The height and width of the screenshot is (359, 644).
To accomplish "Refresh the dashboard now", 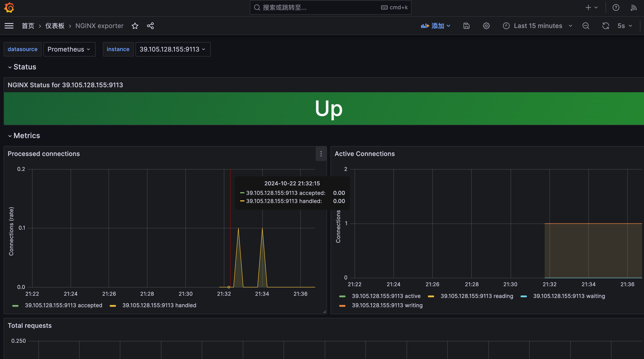I will (606, 26).
